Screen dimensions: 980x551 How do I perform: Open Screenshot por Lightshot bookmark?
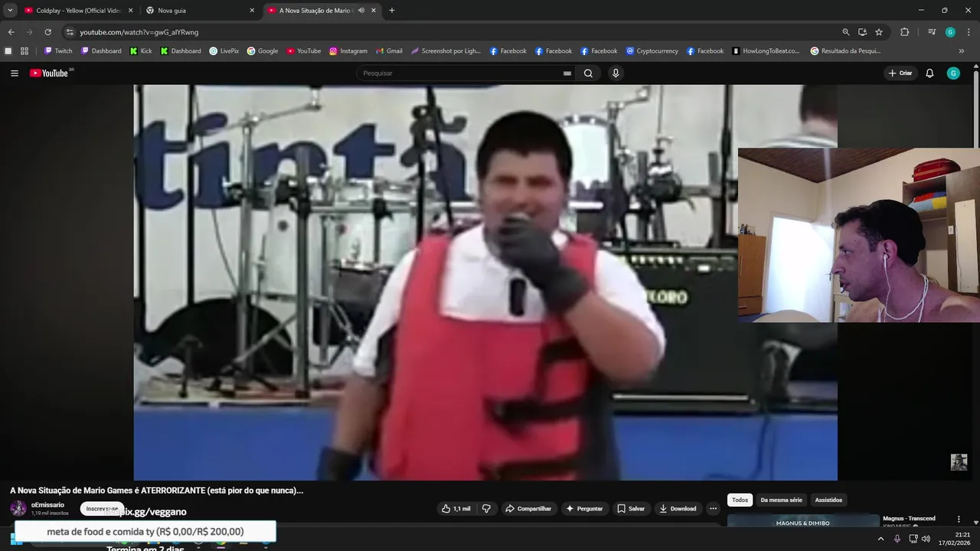click(x=446, y=51)
